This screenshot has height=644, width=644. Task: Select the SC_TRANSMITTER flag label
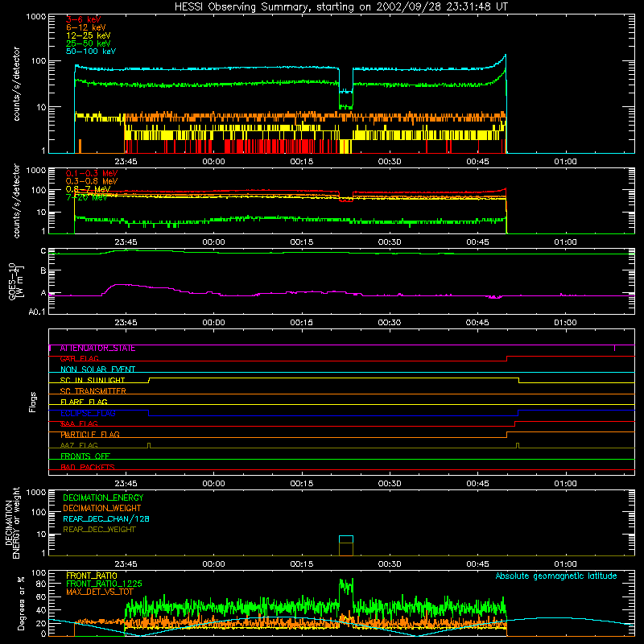point(93,391)
